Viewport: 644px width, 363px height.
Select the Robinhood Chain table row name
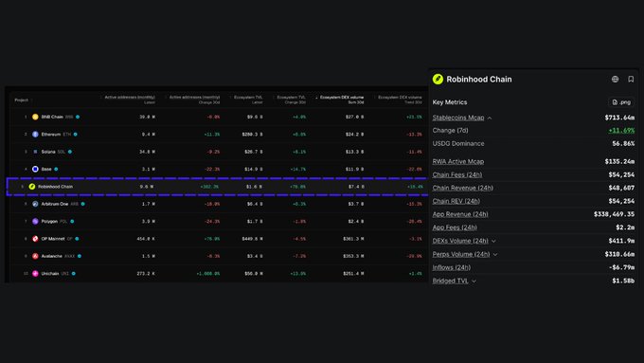point(56,187)
